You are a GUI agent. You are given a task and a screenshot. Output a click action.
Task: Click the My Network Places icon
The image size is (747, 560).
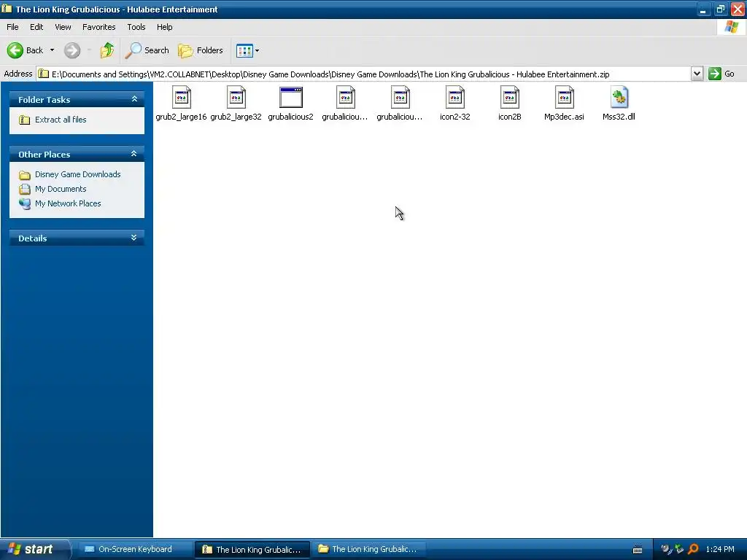click(x=24, y=204)
